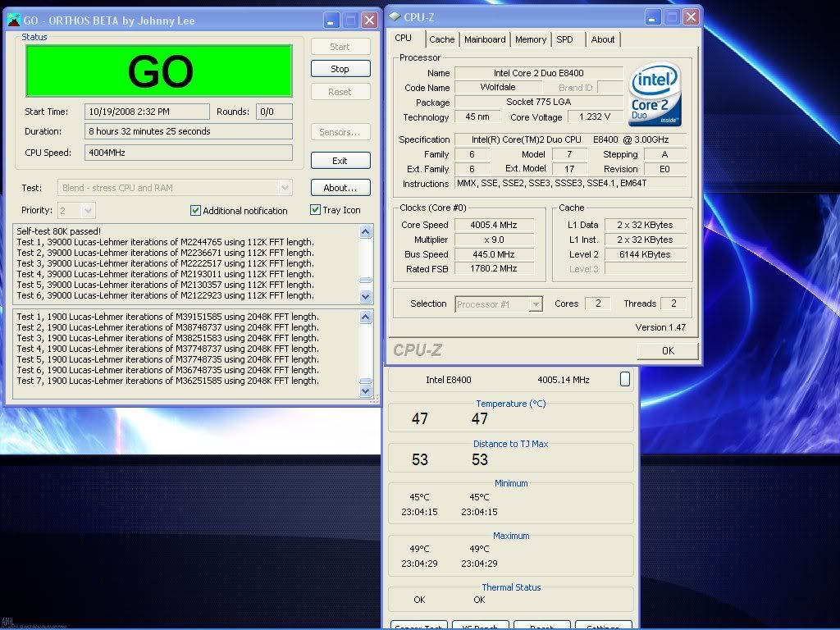Toggle the Tray Icon checkbox

pyautogui.click(x=316, y=210)
